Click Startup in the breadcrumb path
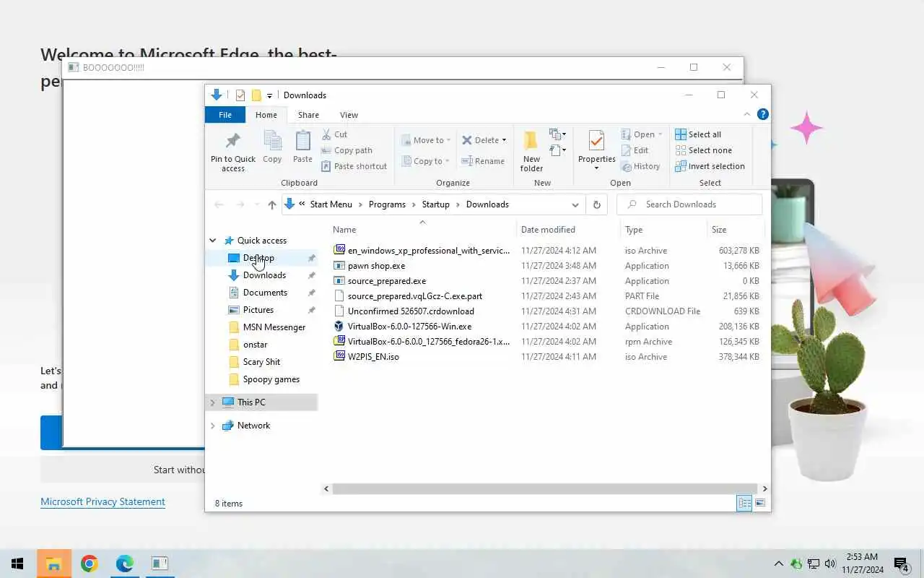Image resolution: width=924 pixels, height=578 pixels. point(436,204)
